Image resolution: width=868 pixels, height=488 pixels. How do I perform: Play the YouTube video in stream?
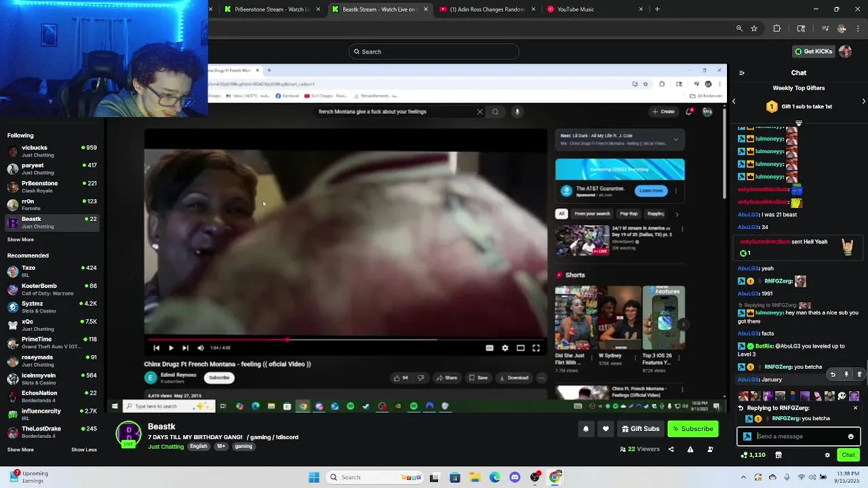[171, 348]
